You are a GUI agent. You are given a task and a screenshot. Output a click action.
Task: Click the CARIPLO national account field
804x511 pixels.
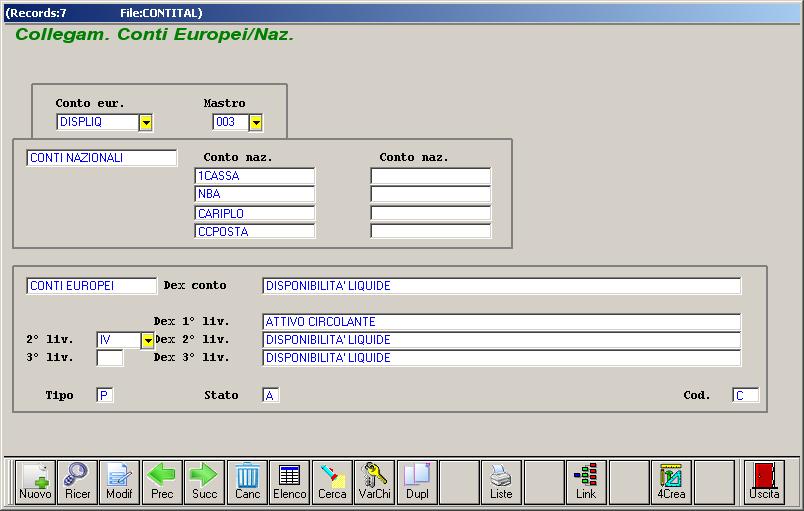click(x=255, y=213)
